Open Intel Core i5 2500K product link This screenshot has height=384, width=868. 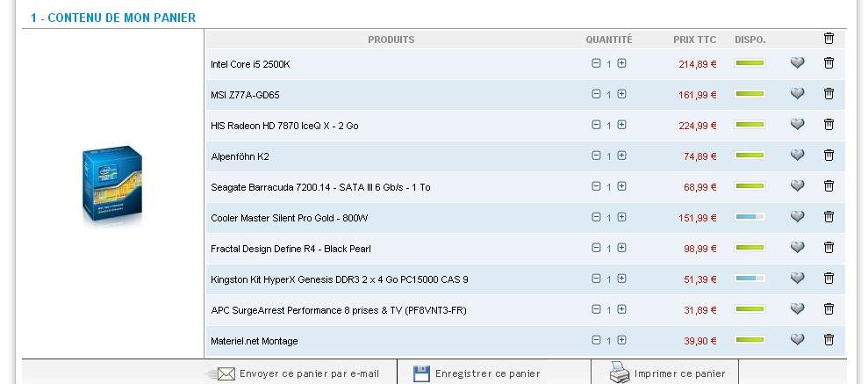tap(250, 64)
